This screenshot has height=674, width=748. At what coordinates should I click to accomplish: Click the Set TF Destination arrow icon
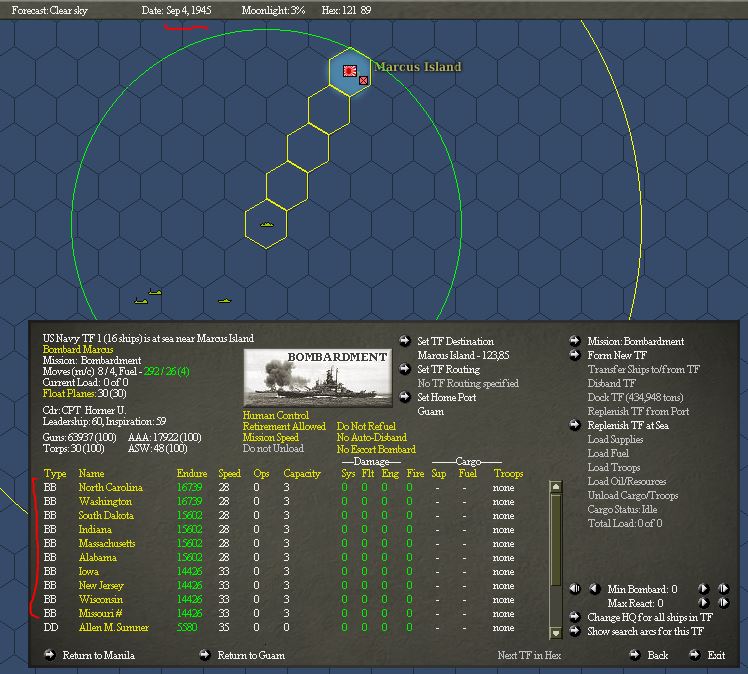(405, 341)
